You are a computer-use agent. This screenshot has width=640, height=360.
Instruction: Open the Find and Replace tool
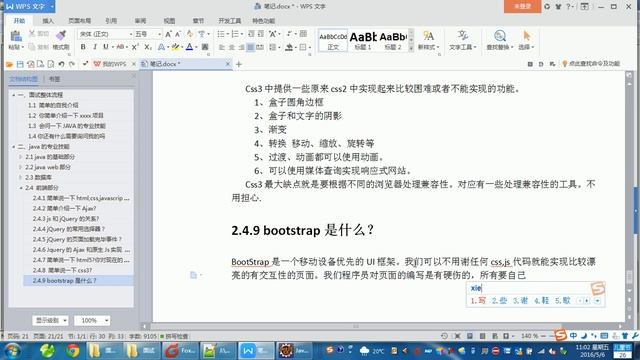click(x=500, y=40)
